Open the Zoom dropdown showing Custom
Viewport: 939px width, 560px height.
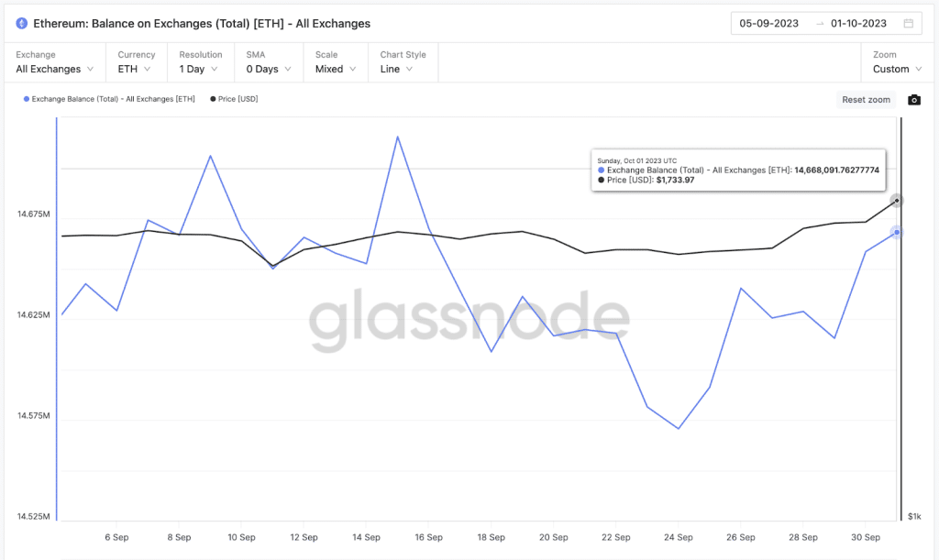coord(897,68)
